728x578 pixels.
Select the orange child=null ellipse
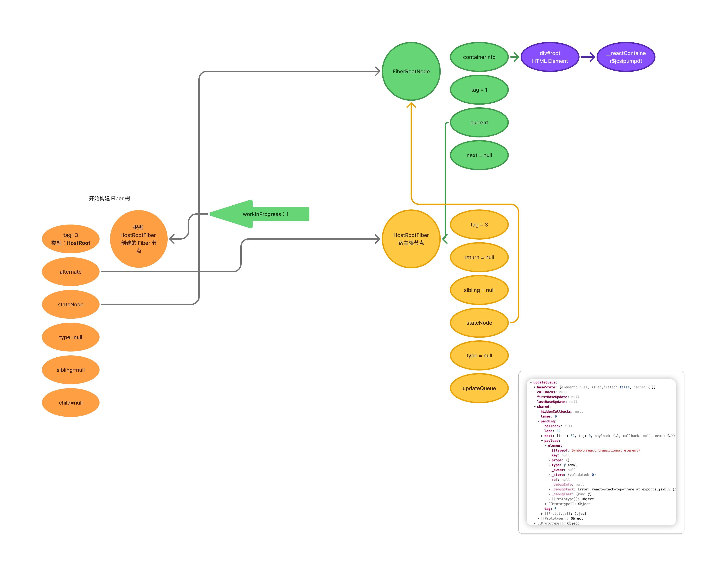[71, 402]
